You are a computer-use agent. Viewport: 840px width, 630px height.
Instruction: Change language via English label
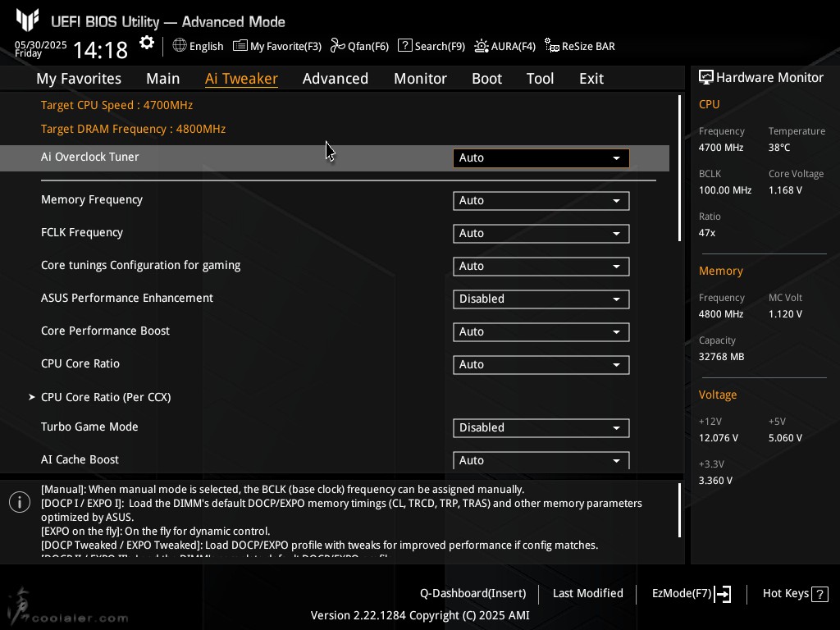coord(206,47)
